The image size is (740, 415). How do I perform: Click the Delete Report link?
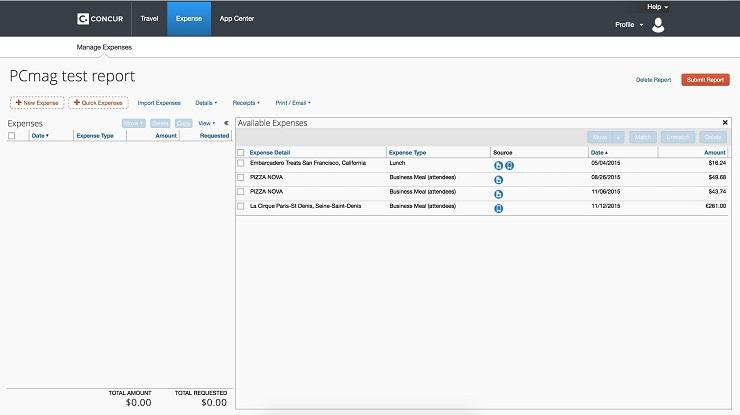(653, 80)
